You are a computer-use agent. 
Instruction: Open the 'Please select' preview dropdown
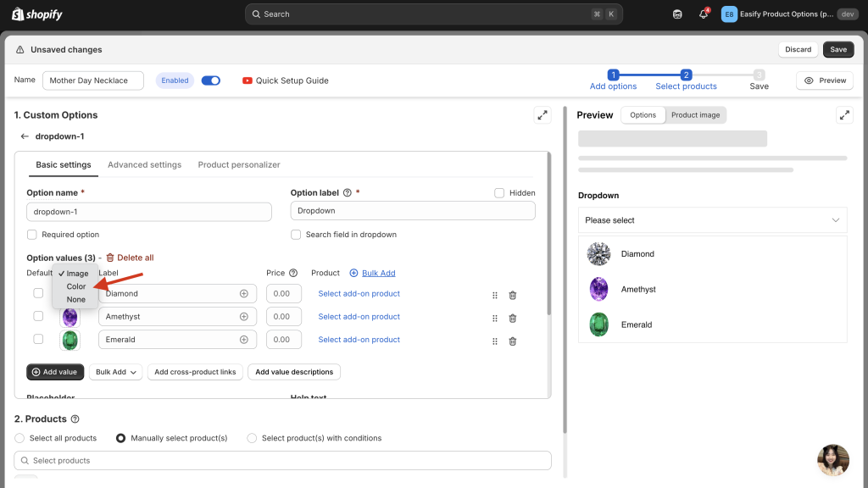712,220
